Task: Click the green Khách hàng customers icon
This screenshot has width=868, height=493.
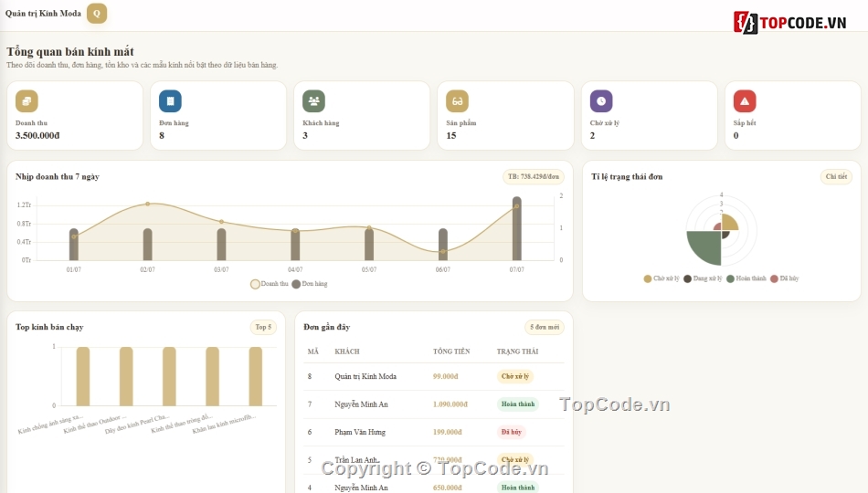Action: click(314, 101)
